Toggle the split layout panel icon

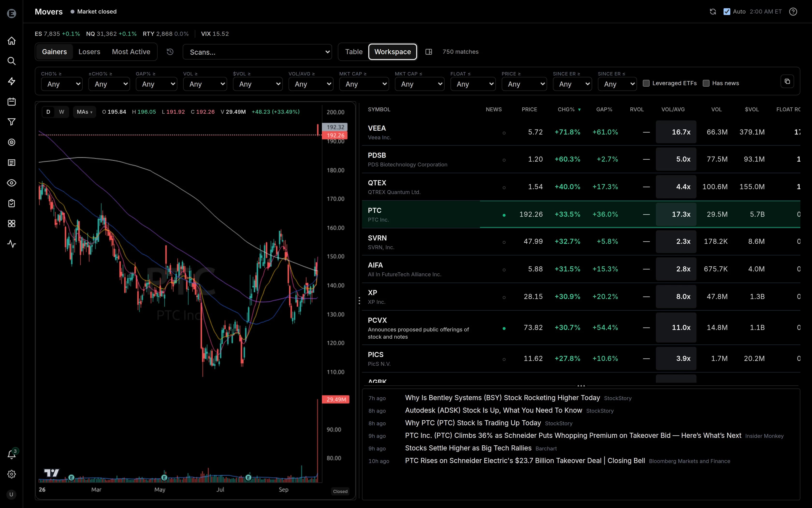tap(428, 52)
